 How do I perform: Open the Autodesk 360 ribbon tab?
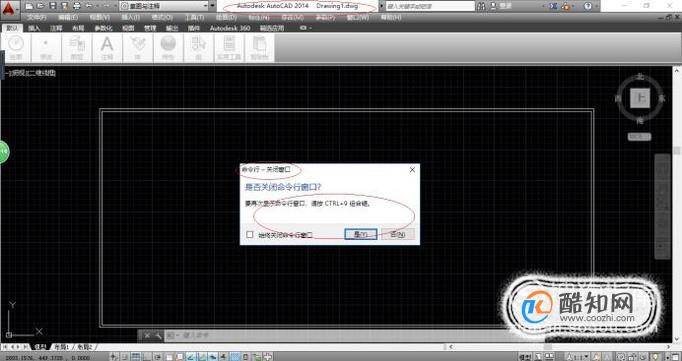click(x=230, y=28)
